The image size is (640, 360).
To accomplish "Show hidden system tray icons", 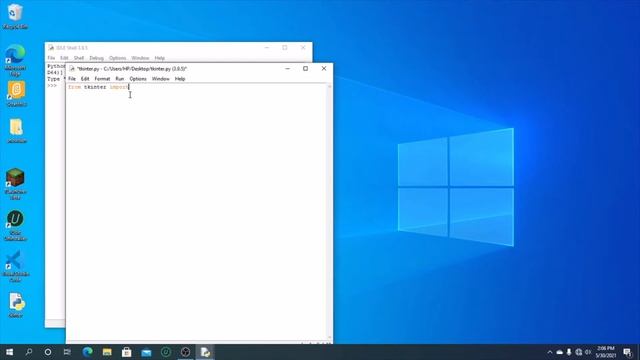I will (x=550, y=352).
